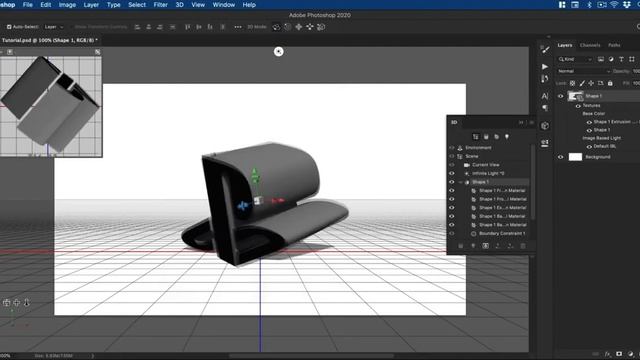Screen dimensions: 640x360
Task: Toggle Environment visibility in 3D panel
Action: [x=452, y=148]
